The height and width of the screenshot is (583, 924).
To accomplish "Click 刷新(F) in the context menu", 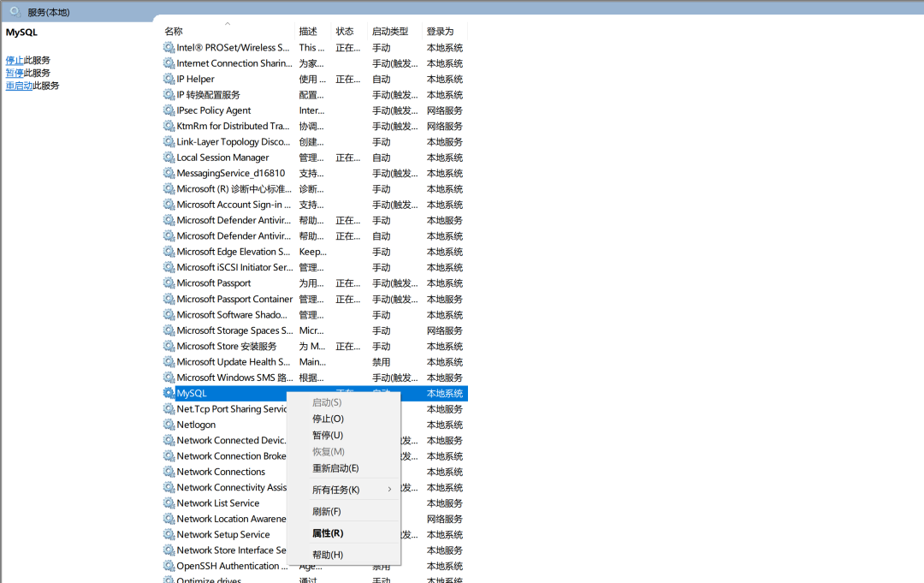I will (327, 511).
